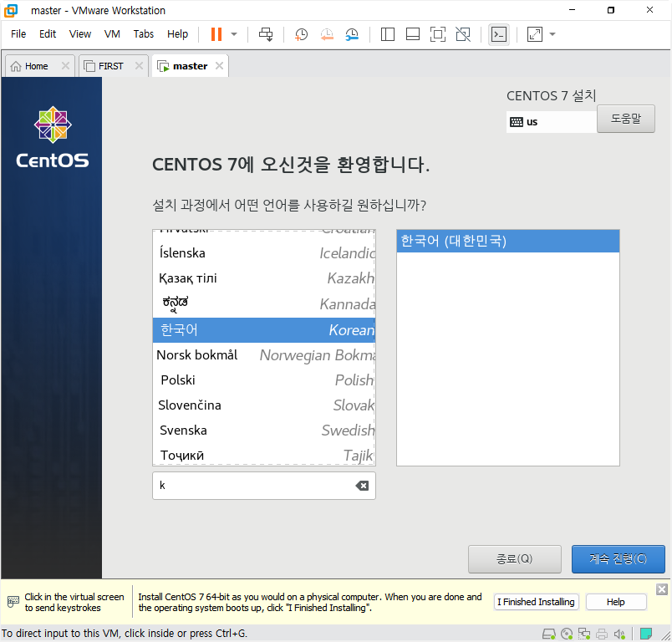
Task: Toggle Unity mode icon
Action: coord(463,34)
